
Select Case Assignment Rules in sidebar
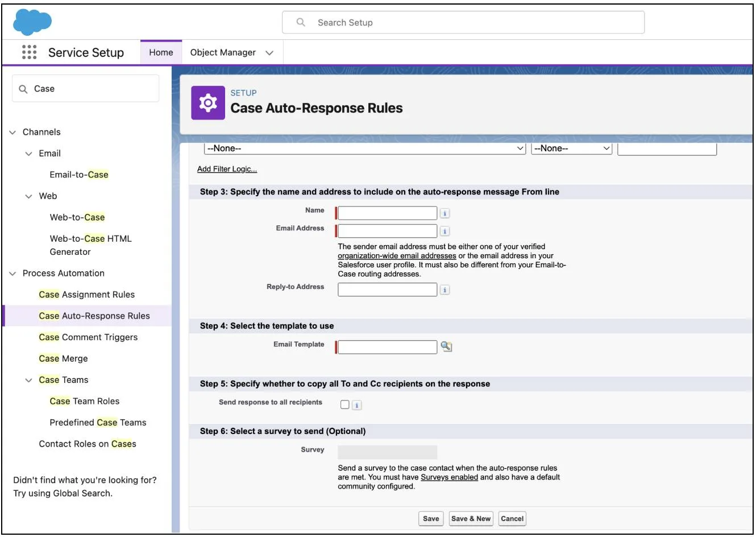click(x=87, y=295)
